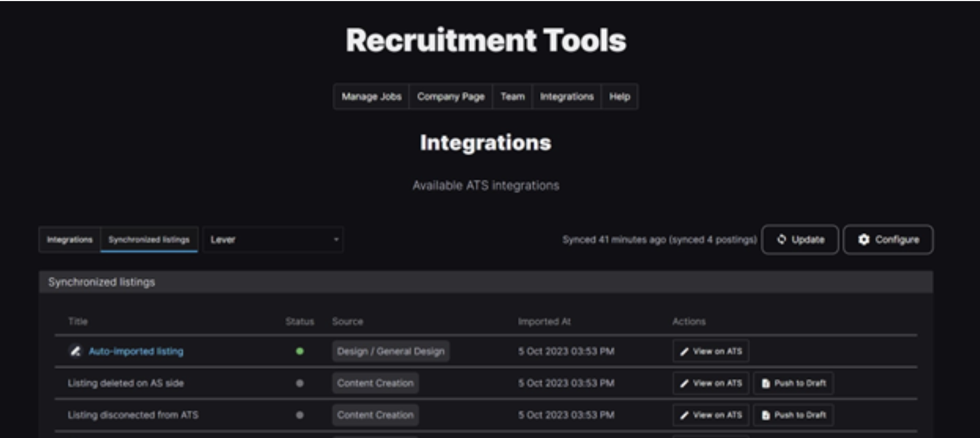The image size is (980, 438).
Task: Click document icon for Listing deleted row
Action: coord(765,383)
